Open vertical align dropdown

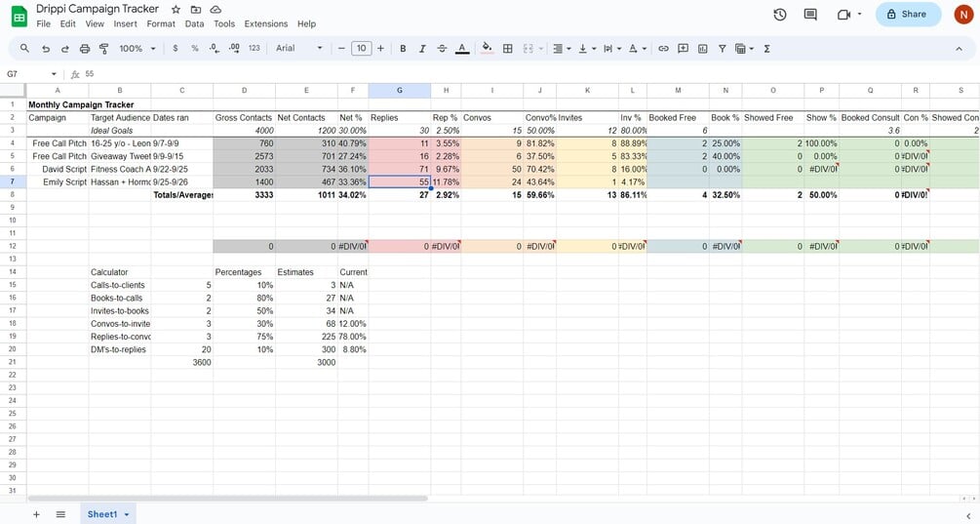[x=586, y=48]
